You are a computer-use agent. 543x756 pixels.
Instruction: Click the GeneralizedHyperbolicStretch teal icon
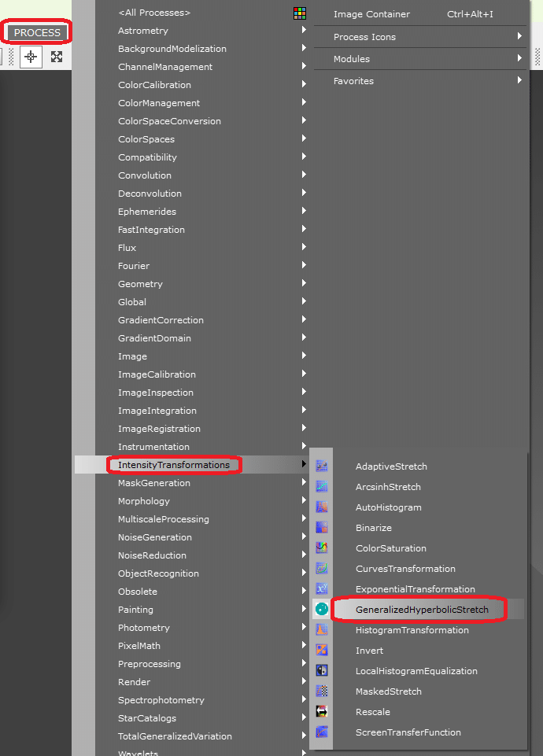point(322,610)
